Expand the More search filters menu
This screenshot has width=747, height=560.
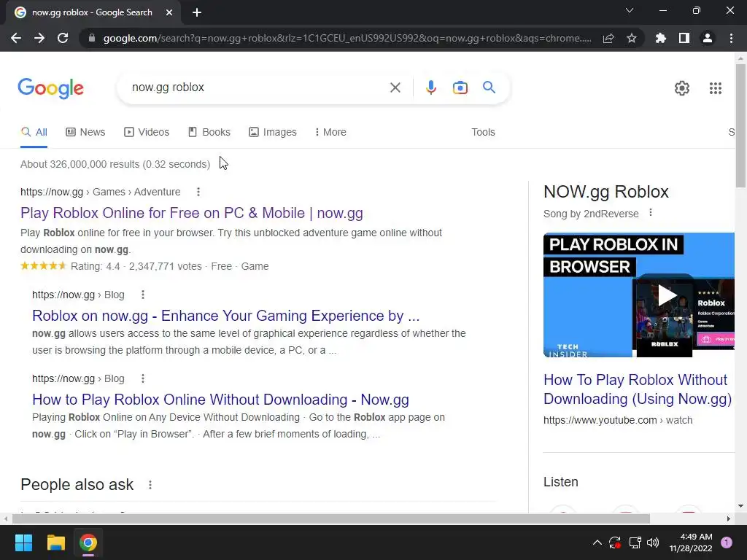(330, 132)
